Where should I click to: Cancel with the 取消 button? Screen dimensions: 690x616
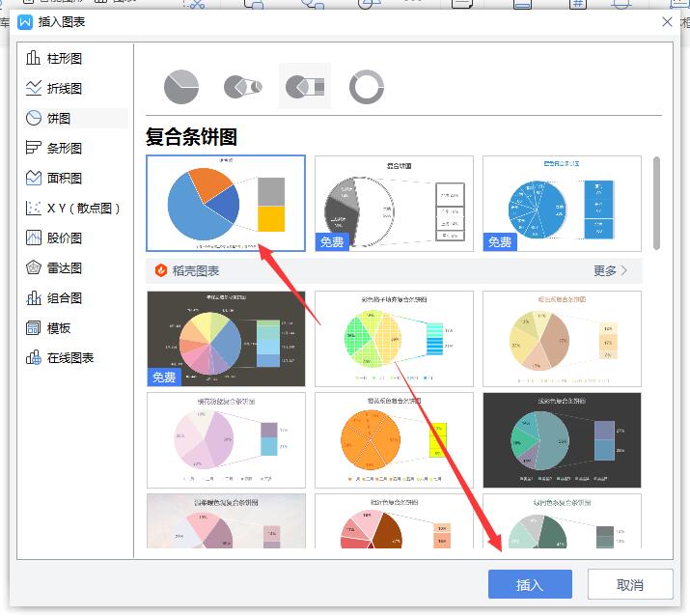point(630,584)
